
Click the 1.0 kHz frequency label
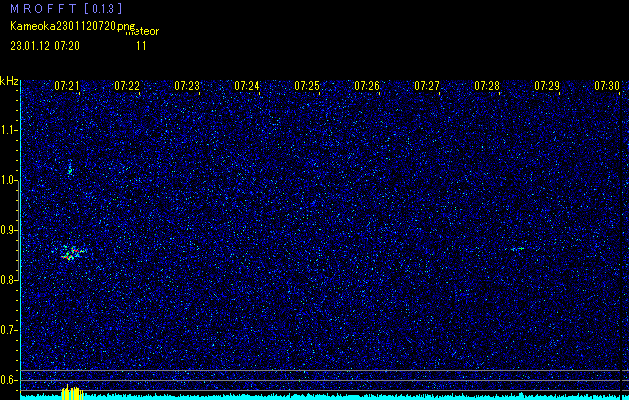click(x=9, y=180)
